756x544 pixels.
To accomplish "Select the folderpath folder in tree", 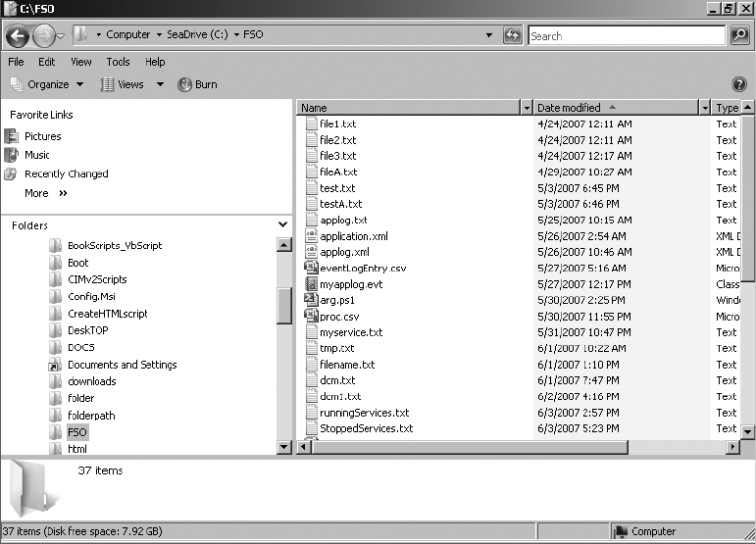I will tap(82, 416).
